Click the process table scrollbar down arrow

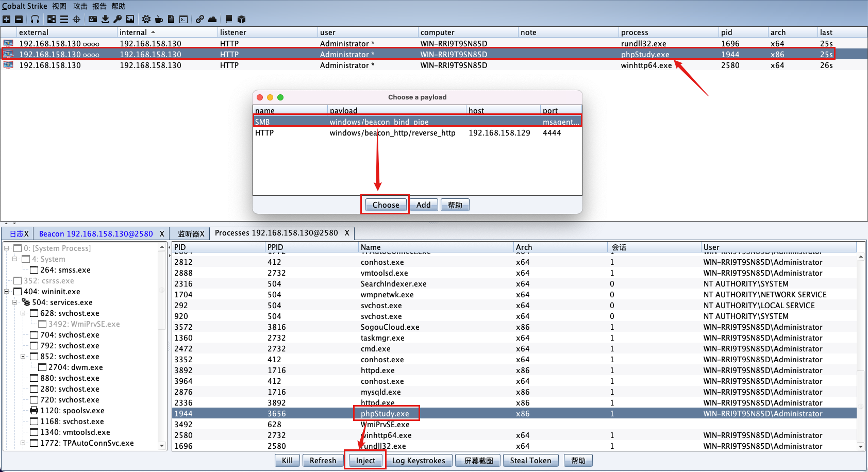pos(861,447)
